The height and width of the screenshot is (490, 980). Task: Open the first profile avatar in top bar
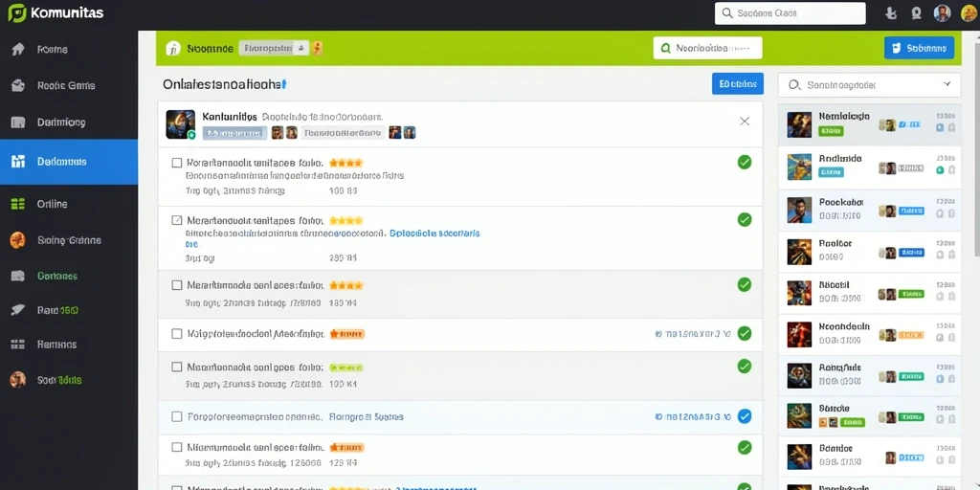tap(942, 13)
